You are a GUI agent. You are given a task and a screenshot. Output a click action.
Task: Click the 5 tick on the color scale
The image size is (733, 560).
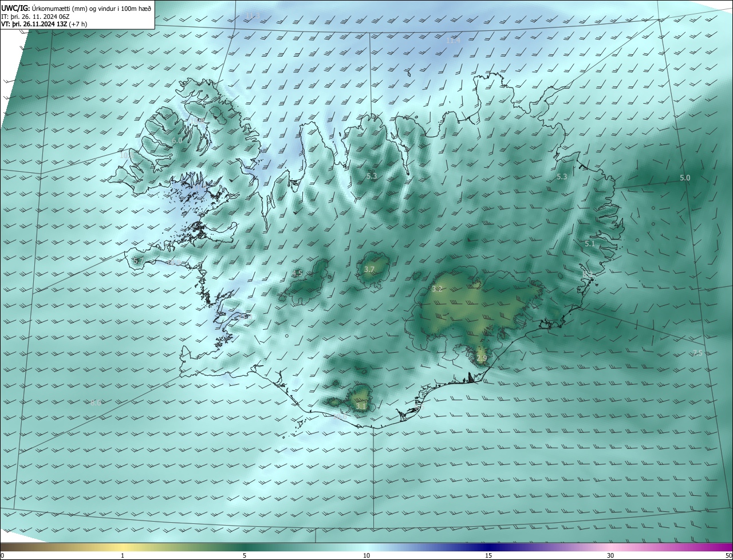pos(245,555)
